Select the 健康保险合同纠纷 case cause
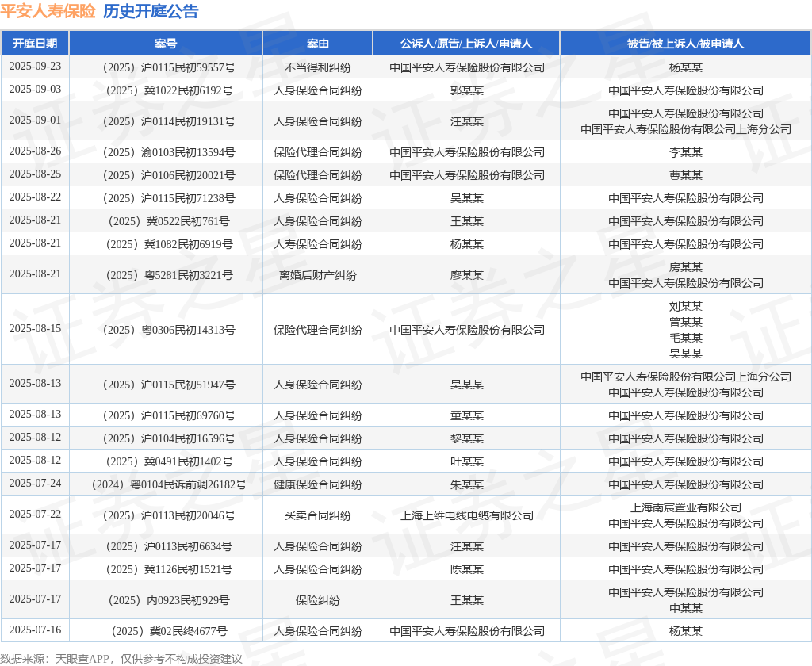The height and width of the screenshot is (666, 812). point(317,484)
